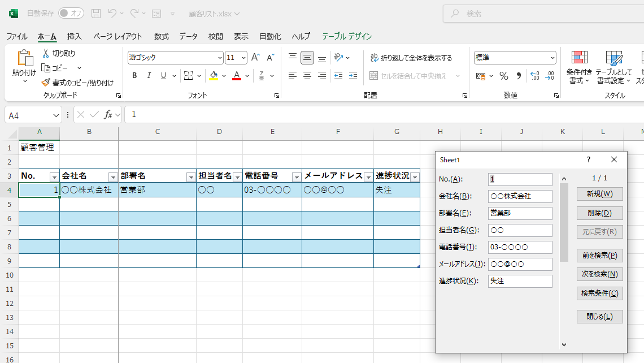The image size is (644, 363).
Task: Toggle bold formatting
Action: (x=134, y=76)
